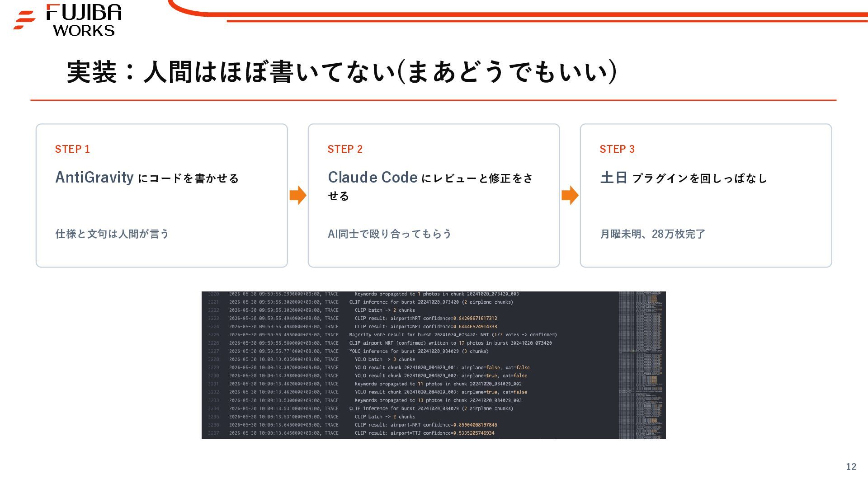The height and width of the screenshot is (488, 868).
Task: Click log line 3226 CLIP airport NRT confirmed
Action: click(x=450, y=343)
